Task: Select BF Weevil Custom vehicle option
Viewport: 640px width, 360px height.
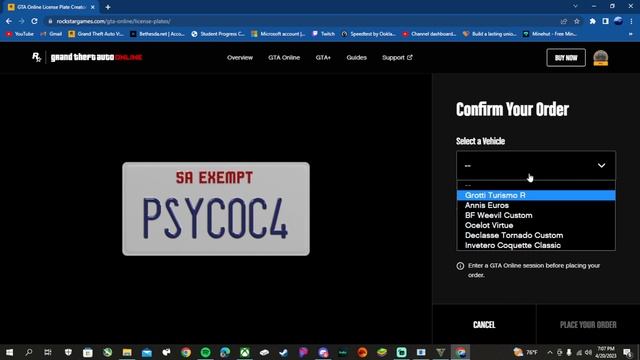Action: 536,215
